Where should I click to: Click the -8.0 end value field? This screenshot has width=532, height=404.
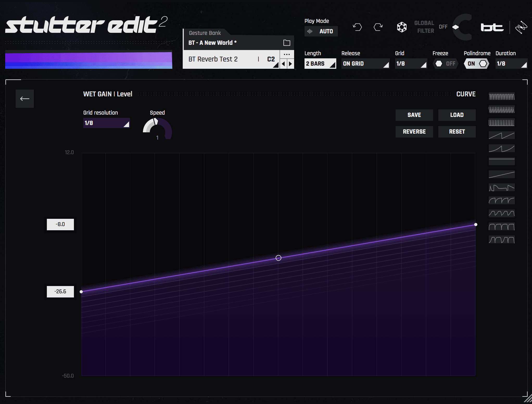pos(60,224)
